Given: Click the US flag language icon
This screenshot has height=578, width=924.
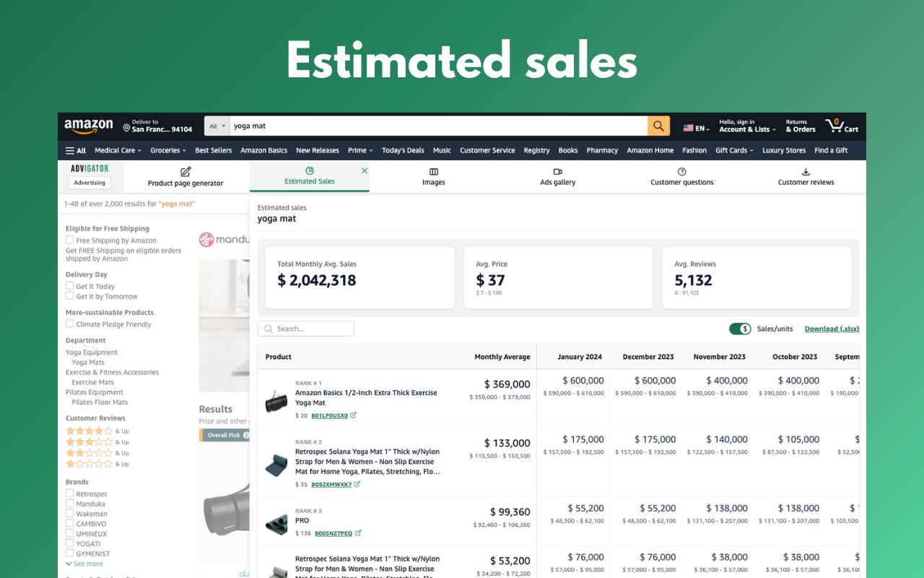Looking at the screenshot, I should click(x=688, y=128).
